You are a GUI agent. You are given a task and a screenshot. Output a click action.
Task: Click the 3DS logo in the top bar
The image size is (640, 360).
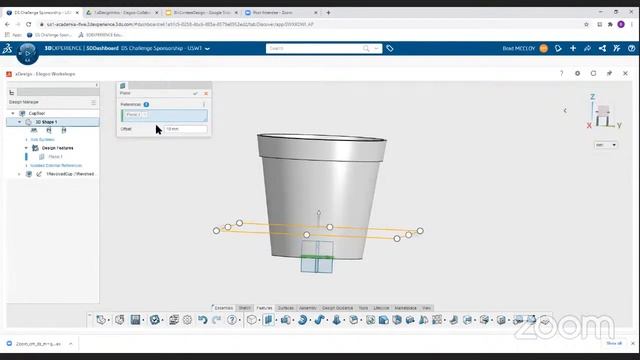click(x=7, y=49)
